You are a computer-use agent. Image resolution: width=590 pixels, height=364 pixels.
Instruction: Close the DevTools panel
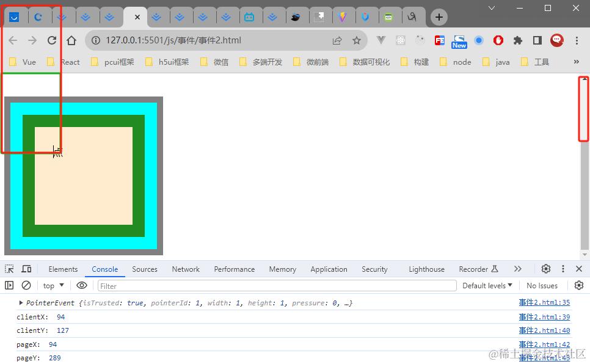pyautogui.click(x=579, y=269)
